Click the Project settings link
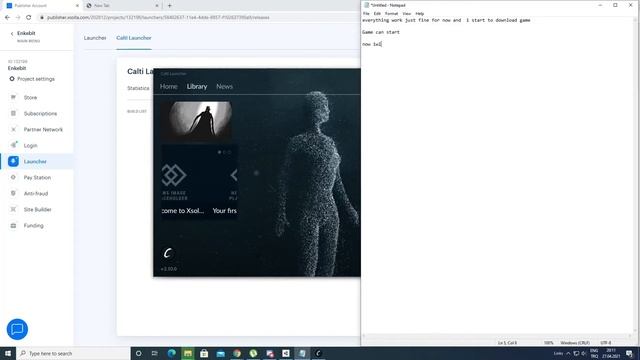The width and height of the screenshot is (640, 360). (36, 79)
